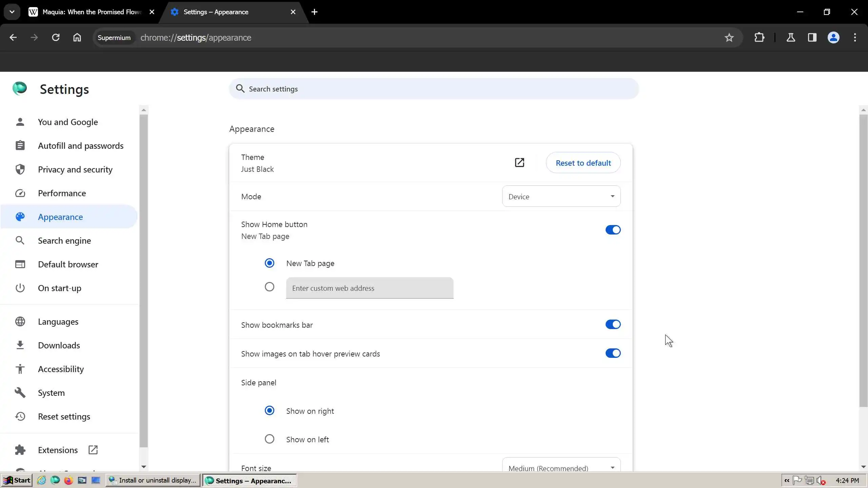Bookmark this page with star icon
This screenshot has width=868, height=488.
coord(729,37)
